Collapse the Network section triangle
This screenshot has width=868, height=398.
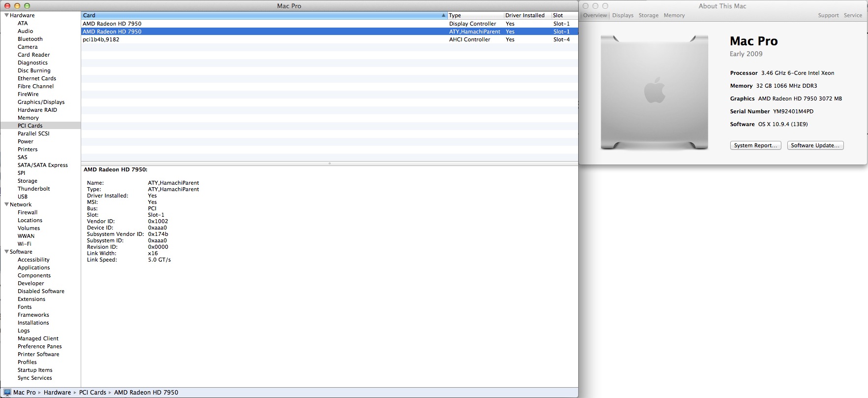(6, 204)
